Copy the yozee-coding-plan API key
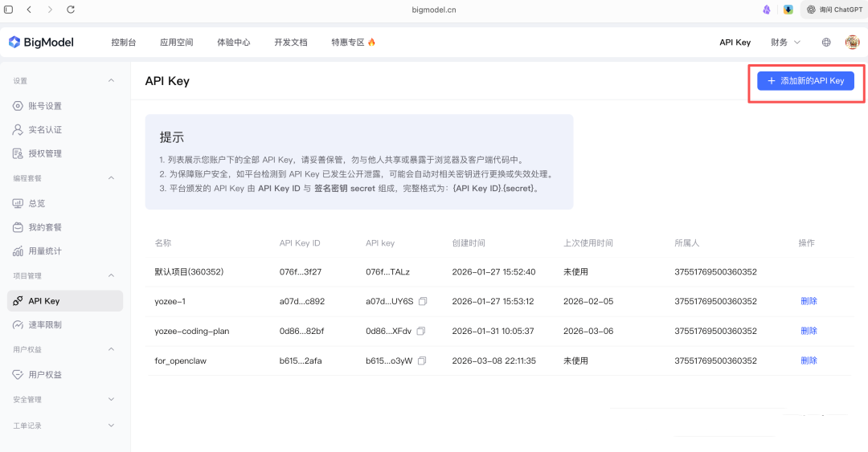This screenshot has height=452, width=868. [x=421, y=331]
